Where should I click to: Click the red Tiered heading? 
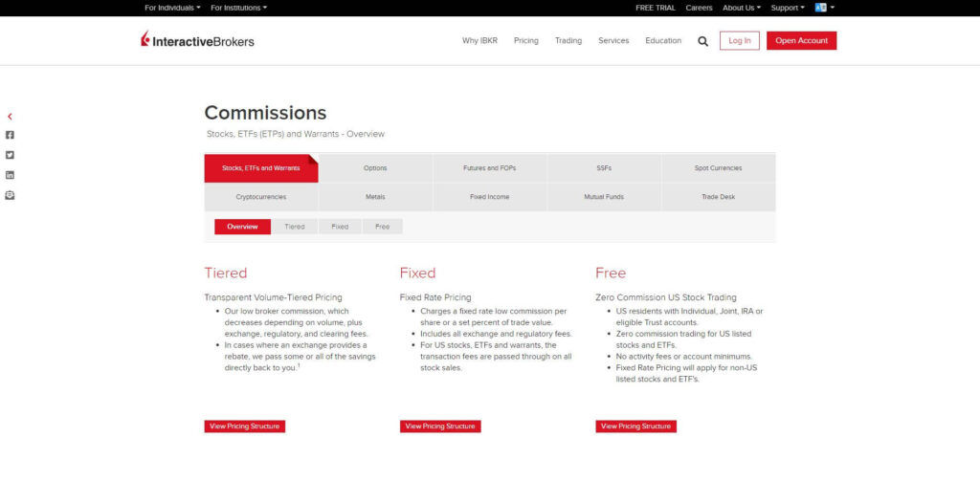point(226,273)
